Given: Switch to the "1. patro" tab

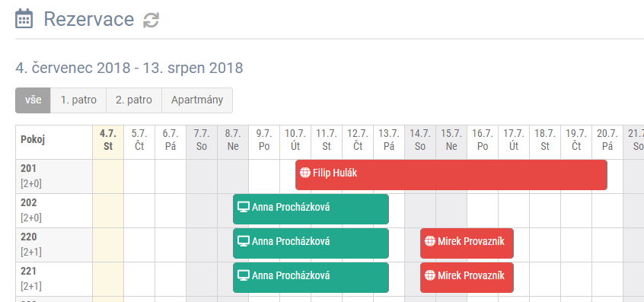Looking at the screenshot, I should [78, 100].
